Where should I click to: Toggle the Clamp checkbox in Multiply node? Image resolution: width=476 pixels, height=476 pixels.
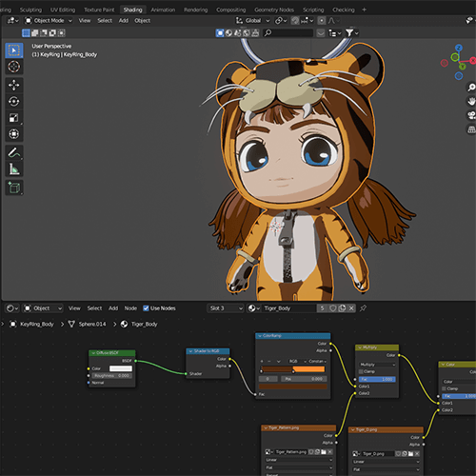pos(361,371)
